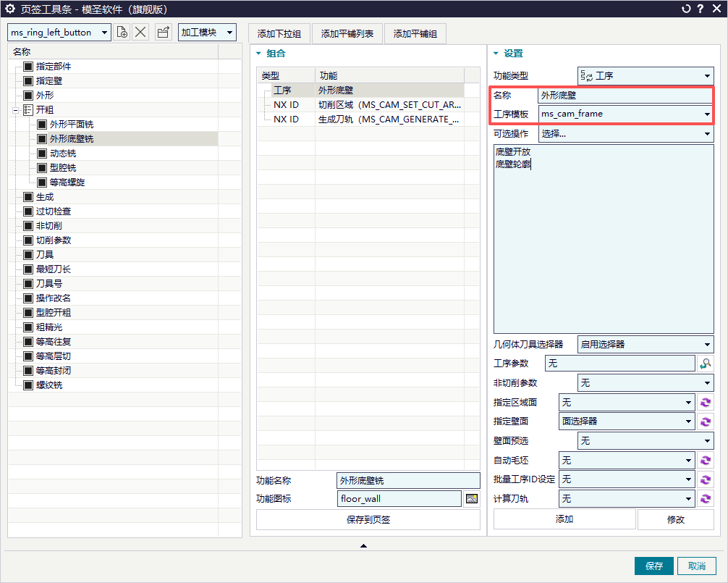Open the 可选操作 dropdown
This screenshot has width=728, height=583.
pyautogui.click(x=626, y=134)
